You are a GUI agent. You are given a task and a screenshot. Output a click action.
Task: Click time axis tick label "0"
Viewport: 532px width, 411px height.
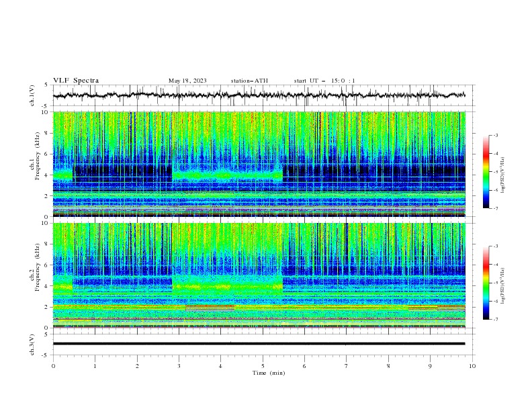coord(53,366)
